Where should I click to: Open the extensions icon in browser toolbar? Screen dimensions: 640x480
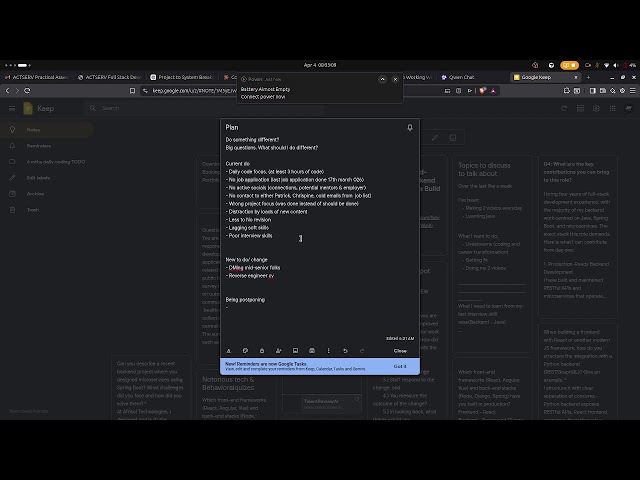(x=567, y=91)
